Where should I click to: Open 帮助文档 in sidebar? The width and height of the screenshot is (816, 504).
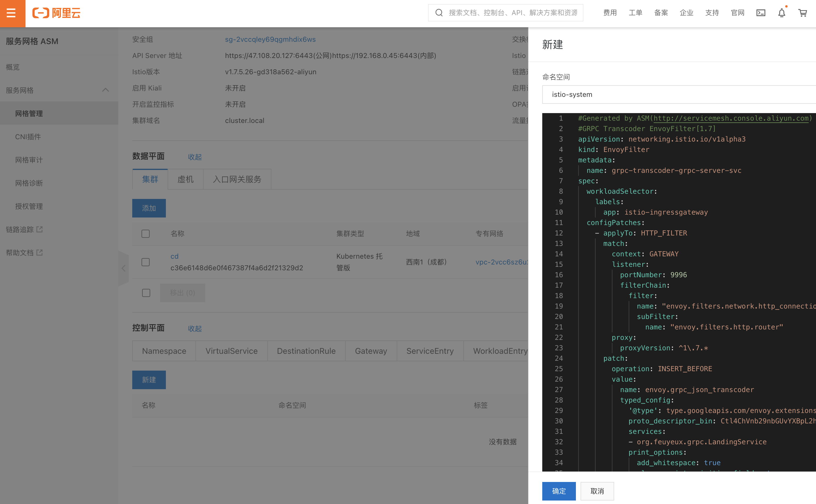pyautogui.click(x=20, y=253)
